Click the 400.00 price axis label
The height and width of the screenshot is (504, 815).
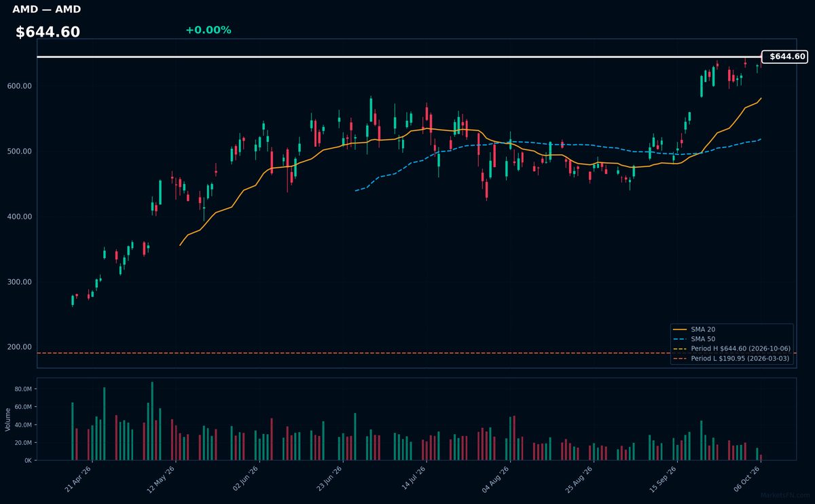click(20, 217)
